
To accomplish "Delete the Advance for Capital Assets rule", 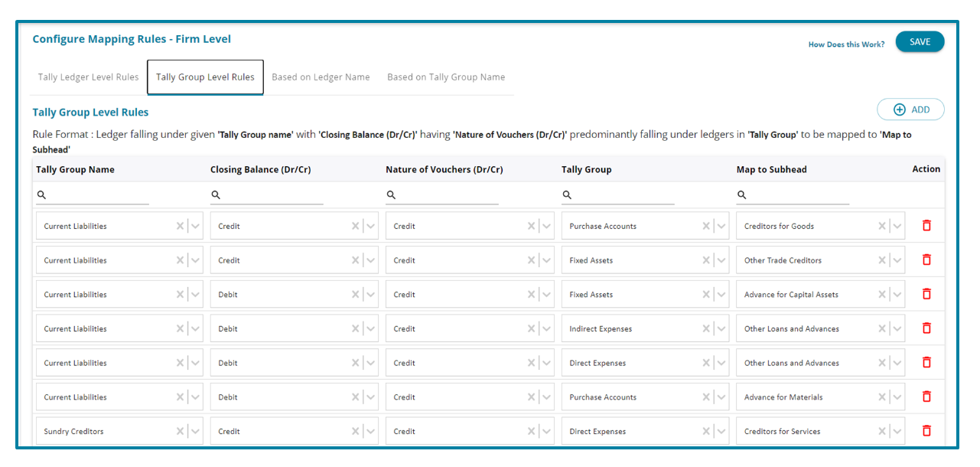I will [926, 295].
